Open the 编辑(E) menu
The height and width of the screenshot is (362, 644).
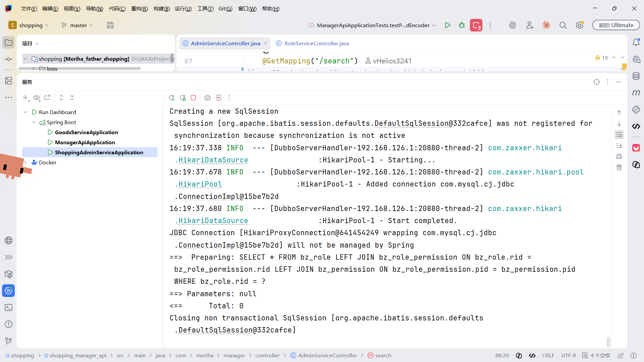tap(50, 9)
